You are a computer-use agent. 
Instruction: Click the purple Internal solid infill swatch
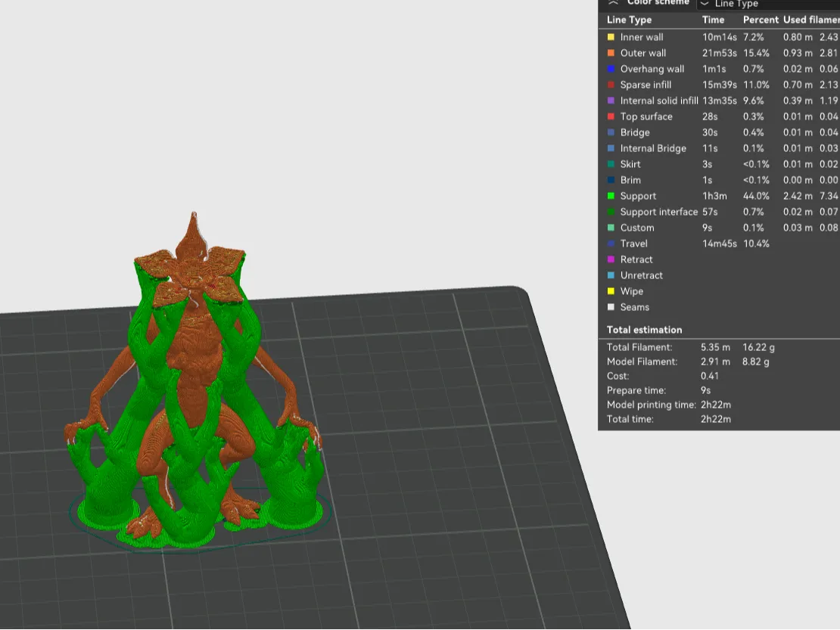(x=611, y=101)
